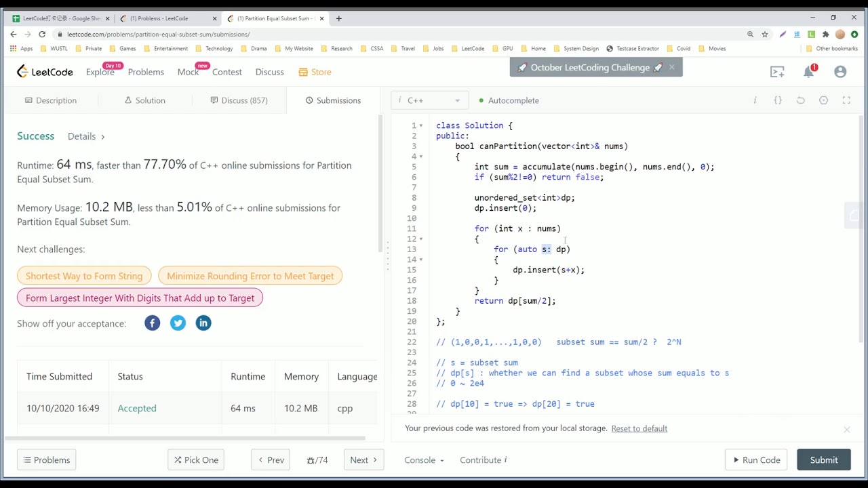Go to Next problem

[x=364, y=460]
